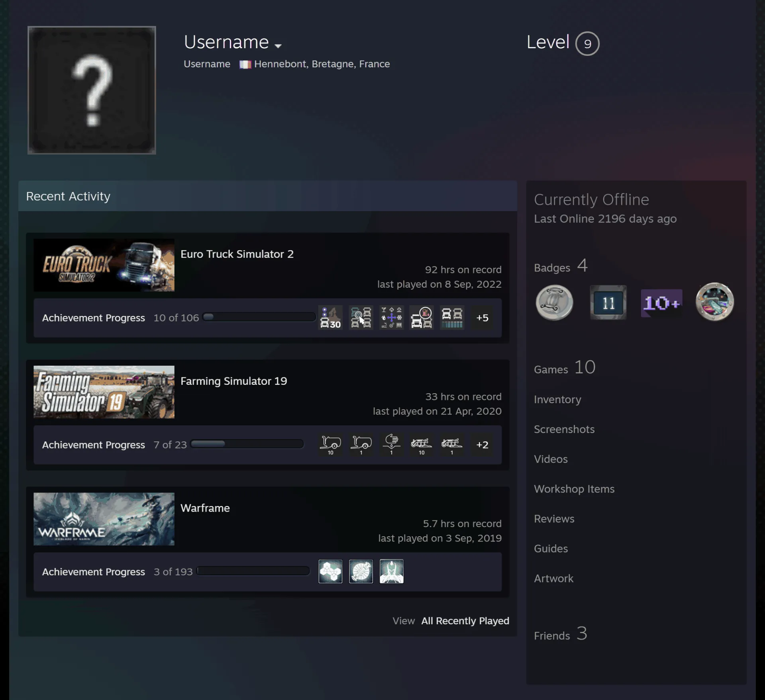This screenshot has height=700, width=765.
Task: Open the Warframe game title link
Action: coord(205,508)
